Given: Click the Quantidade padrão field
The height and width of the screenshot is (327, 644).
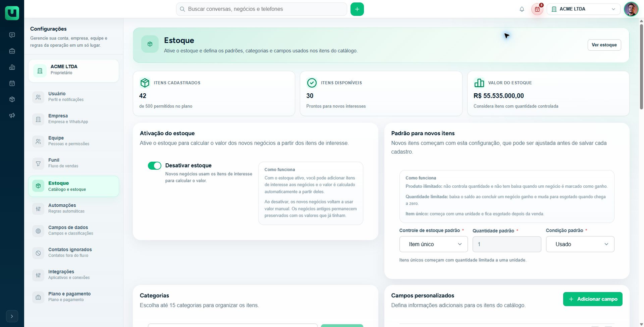Looking at the screenshot, I should point(507,244).
